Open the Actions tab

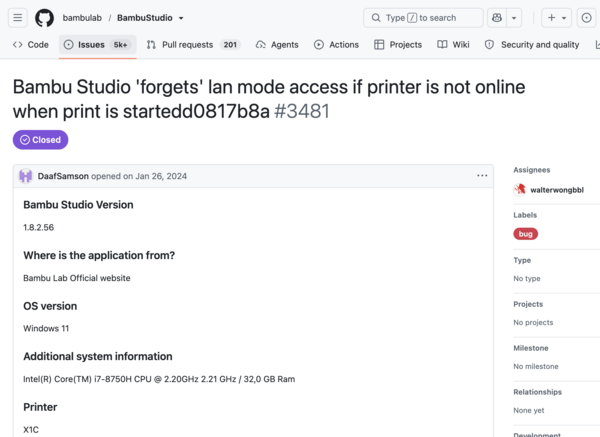pos(336,45)
